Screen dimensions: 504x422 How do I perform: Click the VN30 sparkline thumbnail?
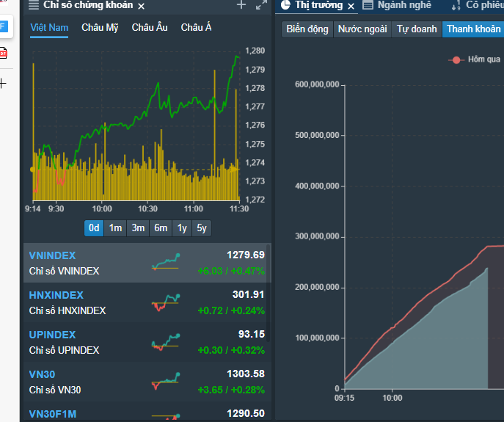click(x=166, y=382)
